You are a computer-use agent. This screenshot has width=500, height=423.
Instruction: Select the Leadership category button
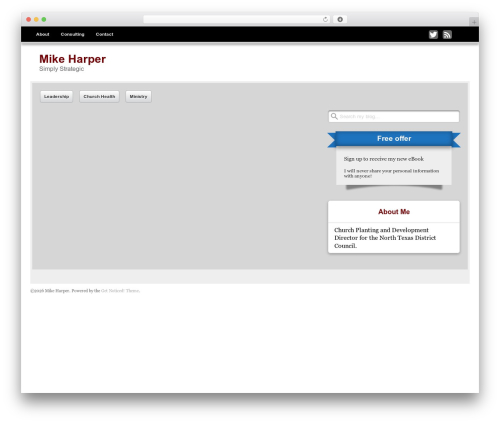56,96
